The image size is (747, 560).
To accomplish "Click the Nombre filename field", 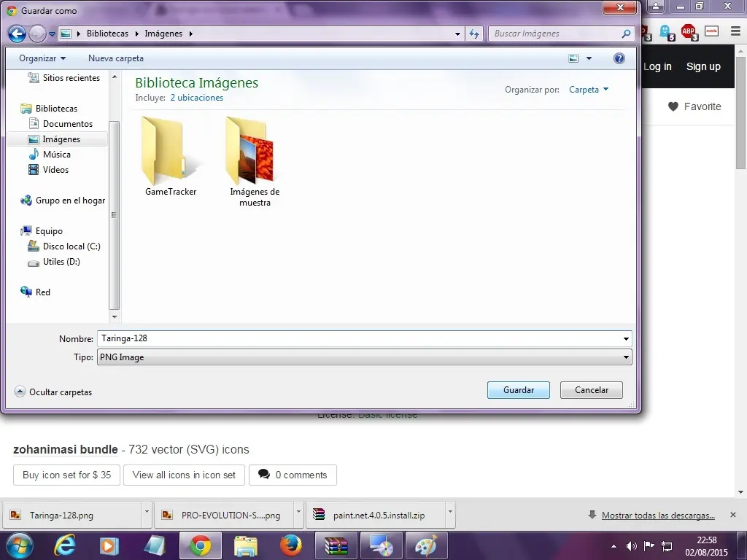I will coord(359,338).
